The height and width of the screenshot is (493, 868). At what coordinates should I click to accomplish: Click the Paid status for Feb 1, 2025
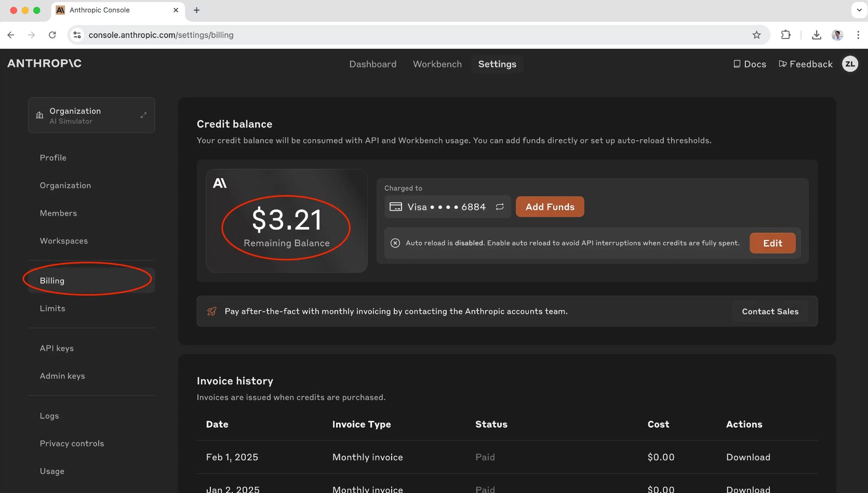(x=485, y=457)
